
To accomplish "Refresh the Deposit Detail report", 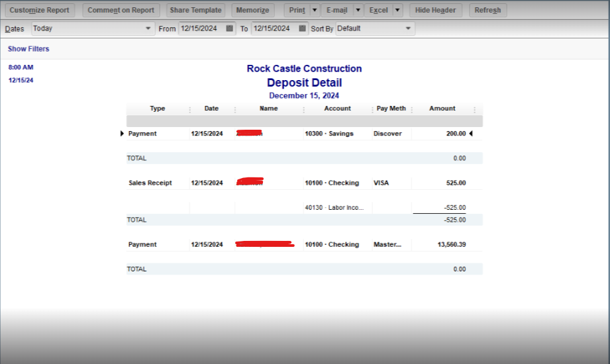I will click(487, 11).
